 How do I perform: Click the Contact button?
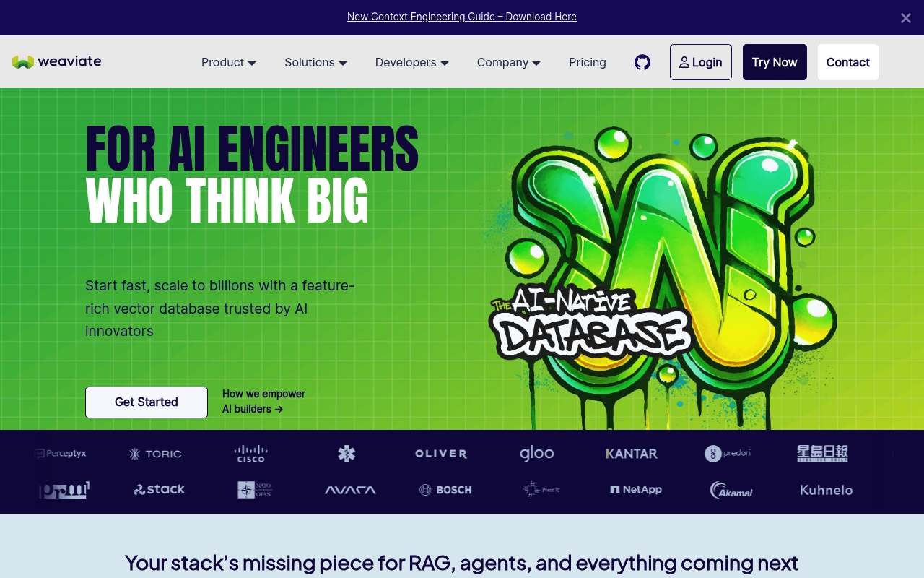click(848, 62)
